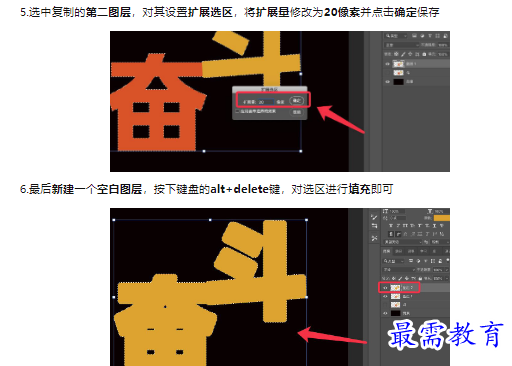Click the orange text color swatch in Character panel

click(x=442, y=218)
